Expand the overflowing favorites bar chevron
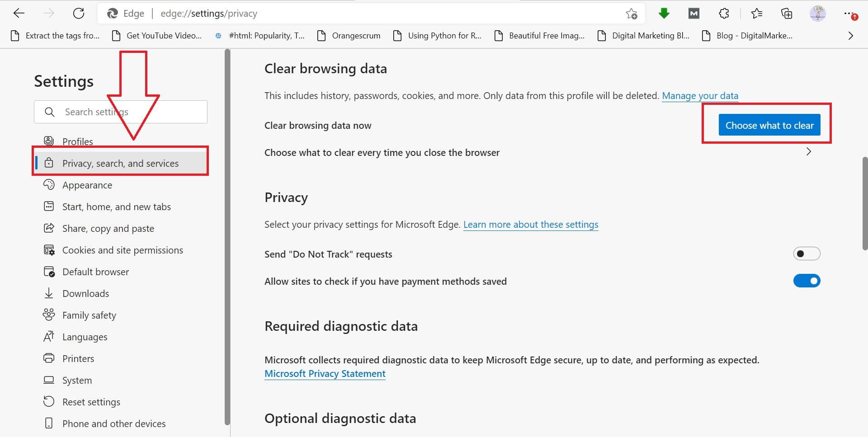 pos(850,35)
